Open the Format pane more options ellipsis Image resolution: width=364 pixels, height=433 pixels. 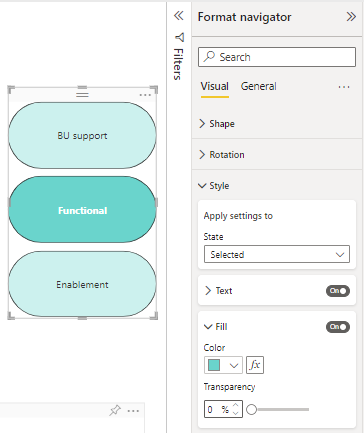[344, 87]
